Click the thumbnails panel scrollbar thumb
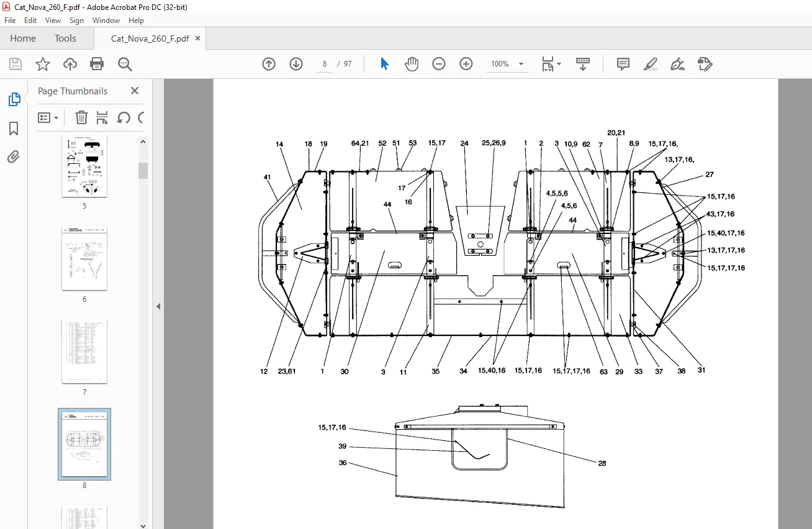Viewport: 812px width, 529px height. tap(143, 170)
